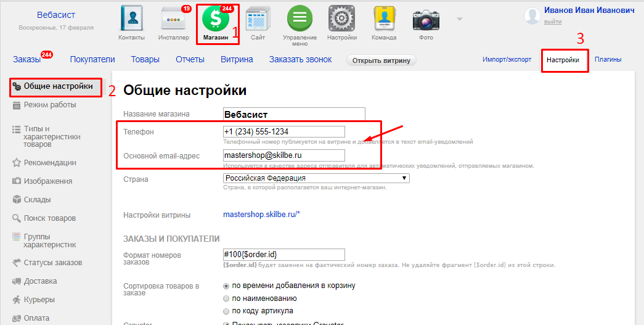Click the Доставка truck icon
The height and width of the screenshot is (325, 644).
coord(17,281)
